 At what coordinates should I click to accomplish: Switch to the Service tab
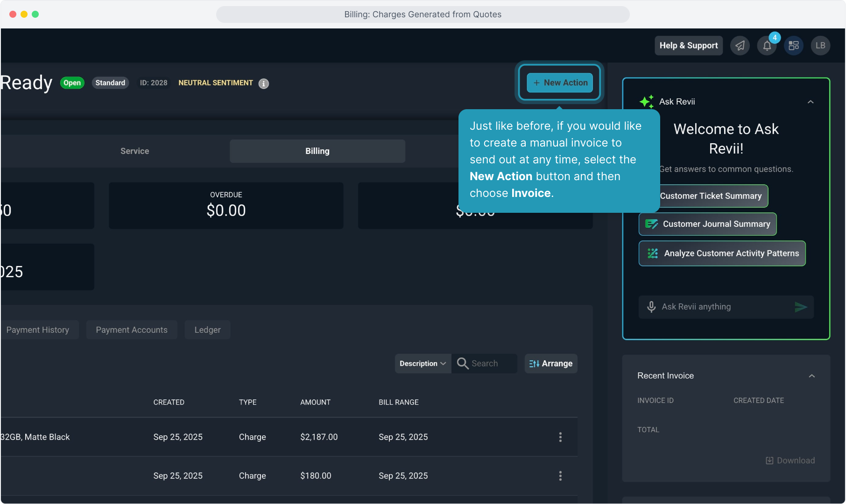pos(134,151)
